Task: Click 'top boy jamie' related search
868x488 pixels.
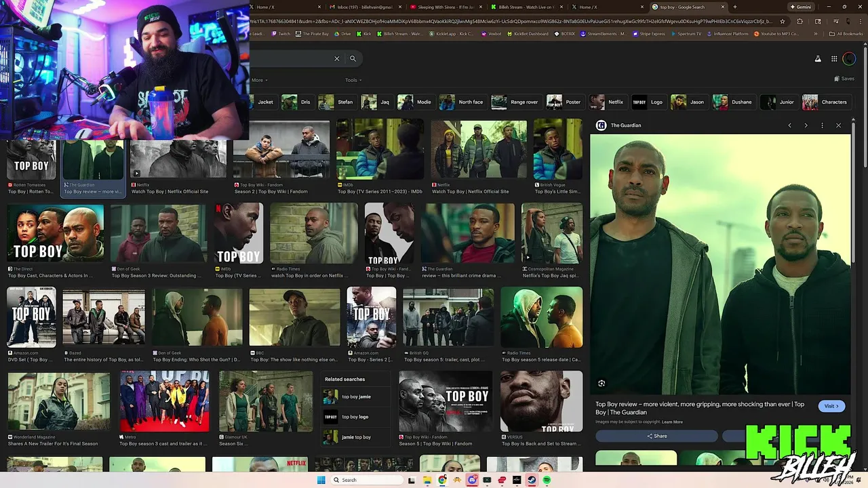Action: tap(356, 396)
